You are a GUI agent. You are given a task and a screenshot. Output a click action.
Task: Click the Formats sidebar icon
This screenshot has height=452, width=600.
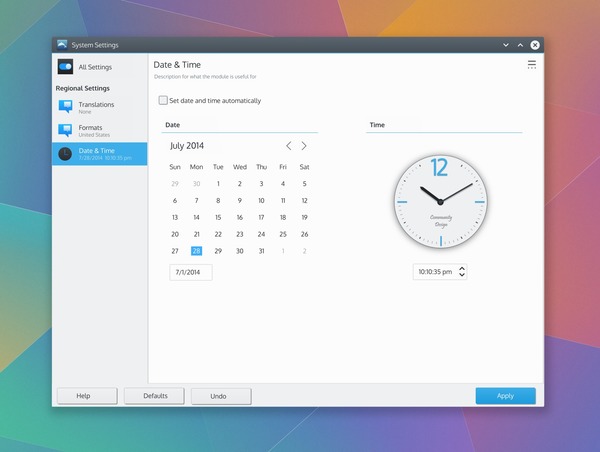coord(65,130)
